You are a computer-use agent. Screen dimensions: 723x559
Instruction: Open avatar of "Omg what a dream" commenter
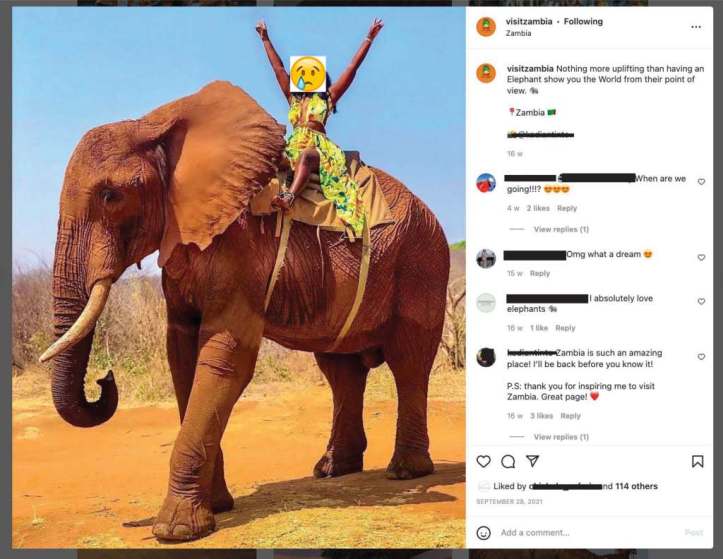pyautogui.click(x=486, y=258)
